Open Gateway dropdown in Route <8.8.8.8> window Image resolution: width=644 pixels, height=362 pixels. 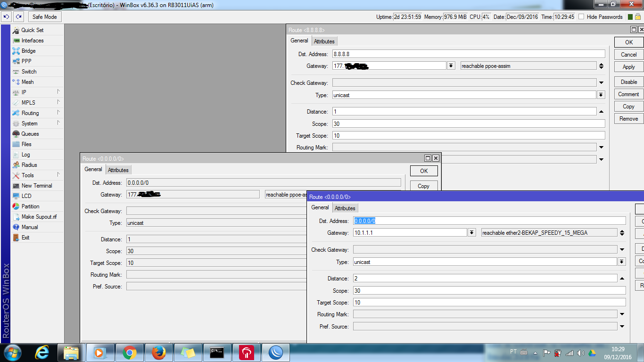pyautogui.click(x=451, y=66)
